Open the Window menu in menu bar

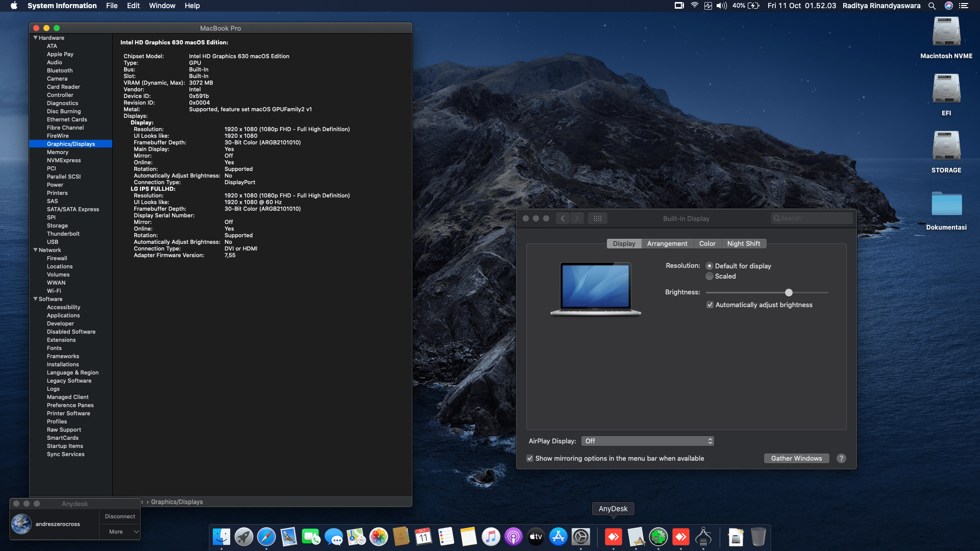162,6
